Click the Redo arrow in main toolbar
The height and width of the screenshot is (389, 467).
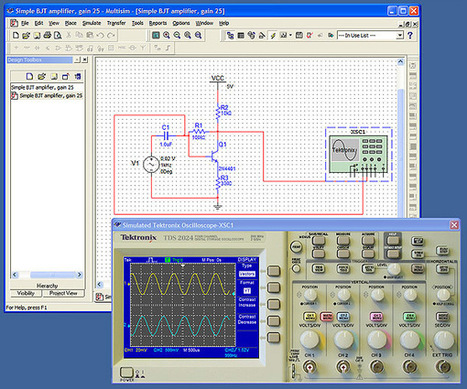point(111,35)
